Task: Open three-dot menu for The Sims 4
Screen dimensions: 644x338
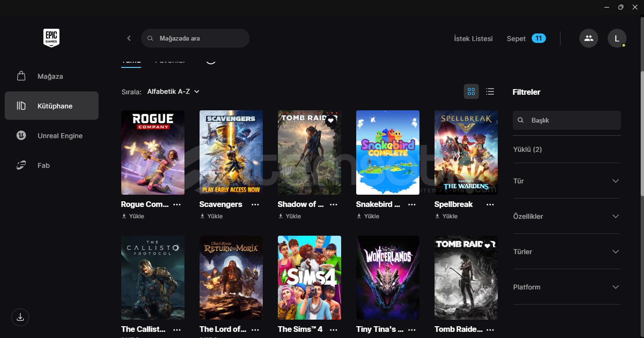Action: pos(334,330)
